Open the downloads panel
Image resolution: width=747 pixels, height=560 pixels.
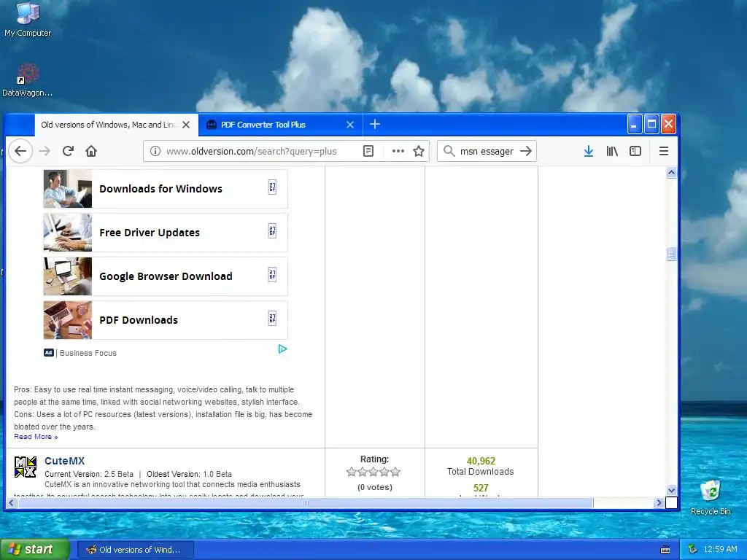[x=589, y=151]
